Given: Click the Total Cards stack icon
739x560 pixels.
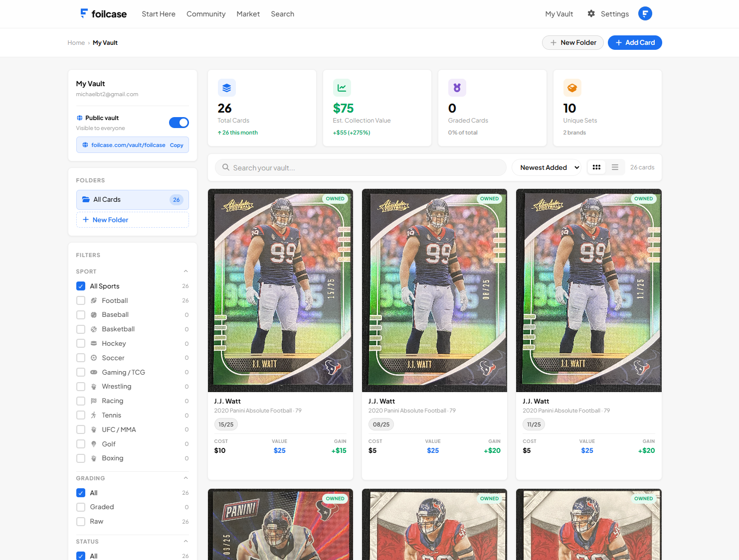Looking at the screenshot, I should coord(227,88).
